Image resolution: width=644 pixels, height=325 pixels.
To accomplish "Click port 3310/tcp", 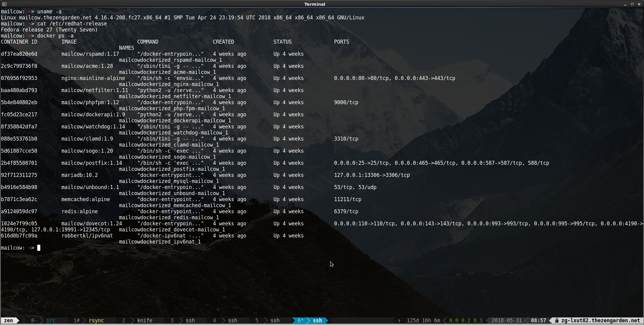I will pos(346,139).
